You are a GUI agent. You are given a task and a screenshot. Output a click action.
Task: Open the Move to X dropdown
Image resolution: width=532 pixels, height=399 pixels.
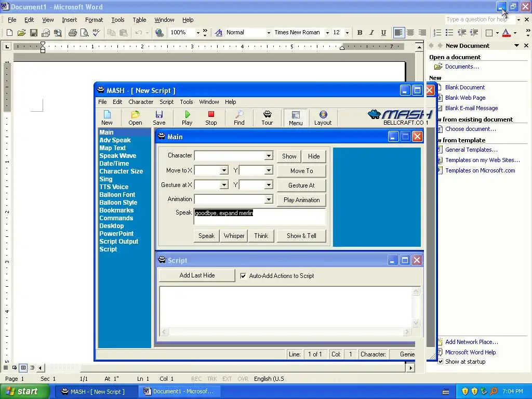click(224, 170)
